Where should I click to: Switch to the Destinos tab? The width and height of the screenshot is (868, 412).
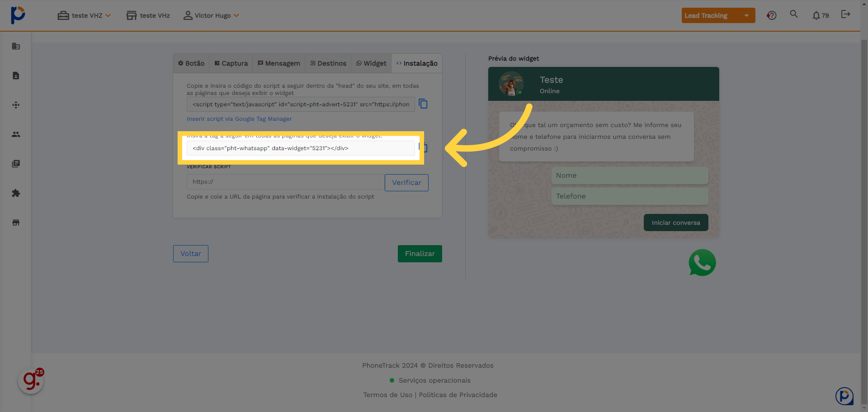(328, 63)
